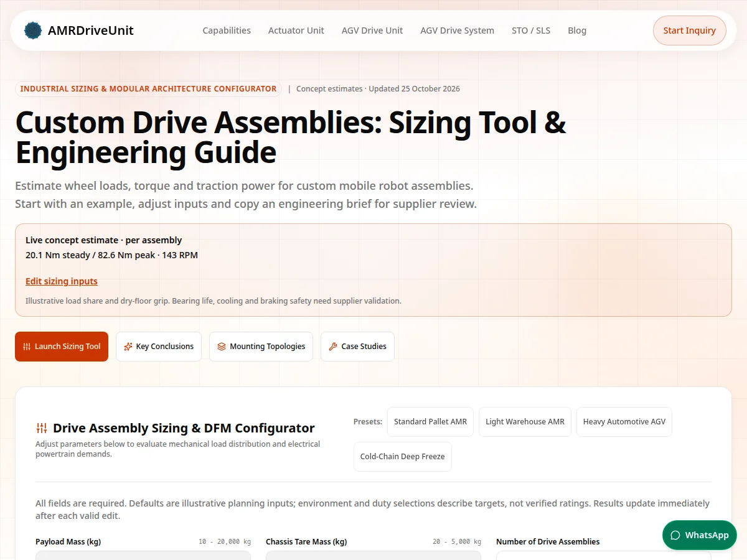This screenshot has width=747, height=560.
Task: Click the WhatsApp chat bubble icon
Action: point(675,535)
